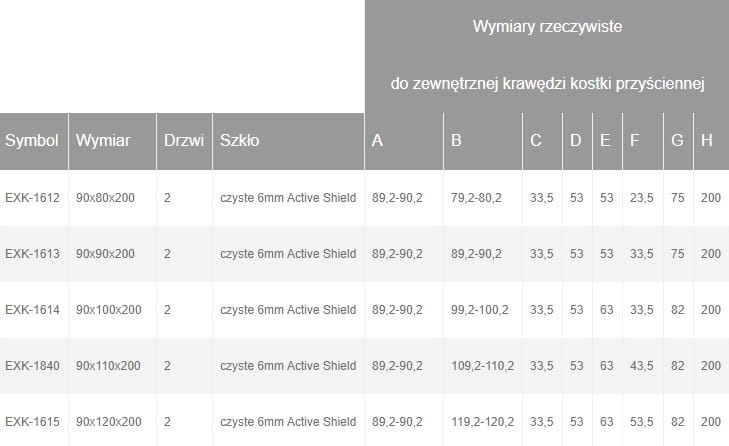Click the 90x120x200 dimension cell
This screenshot has width=729, height=446.
[x=108, y=422]
